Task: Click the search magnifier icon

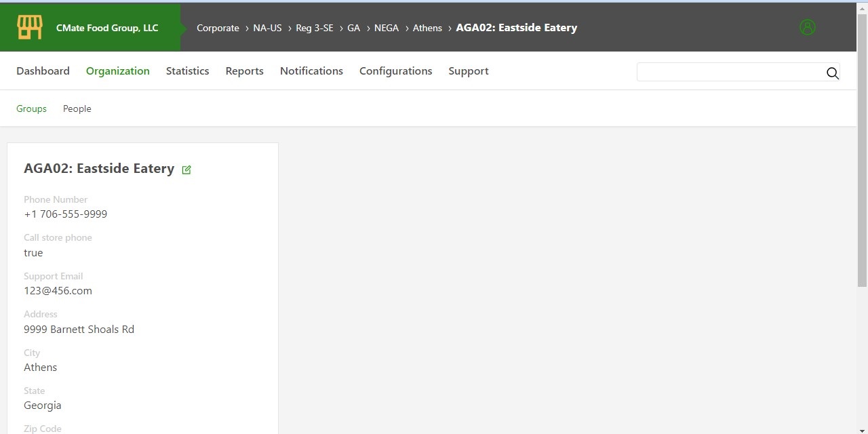Action: pos(832,73)
